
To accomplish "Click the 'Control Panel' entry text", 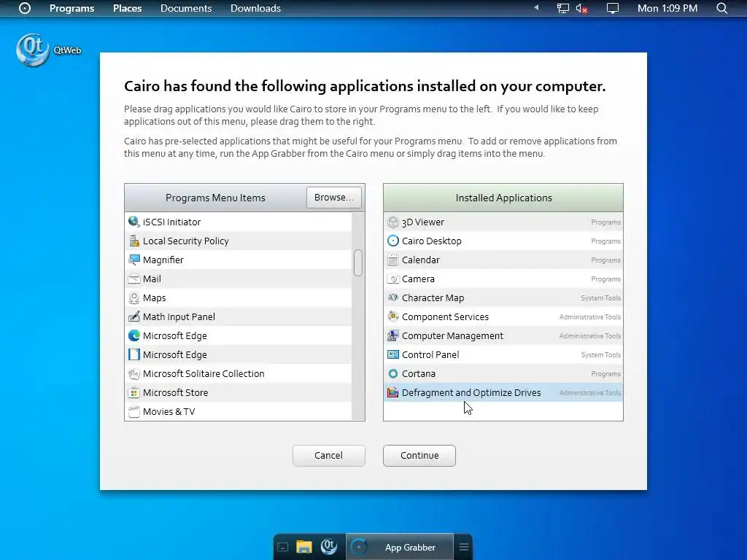I will 430,355.
